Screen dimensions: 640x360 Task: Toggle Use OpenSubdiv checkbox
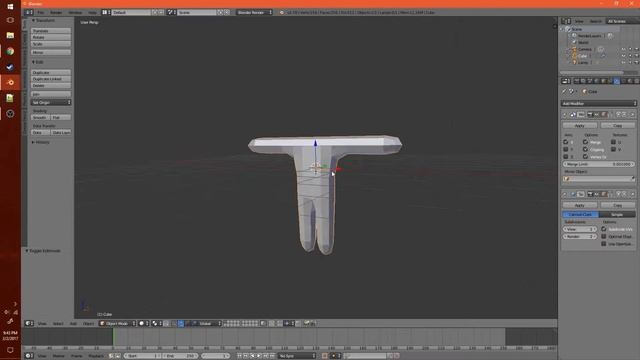(604, 244)
